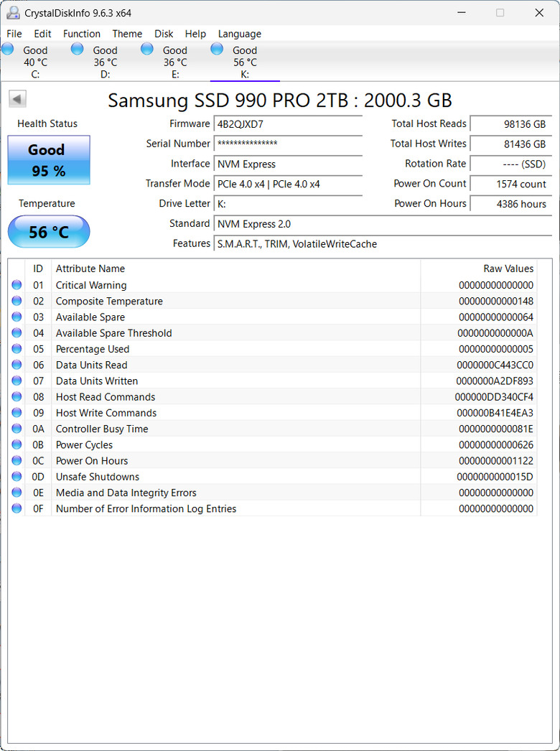Image resolution: width=560 pixels, height=751 pixels.
Task: Click the status orb for Controller Busy Time
Action: [x=17, y=429]
